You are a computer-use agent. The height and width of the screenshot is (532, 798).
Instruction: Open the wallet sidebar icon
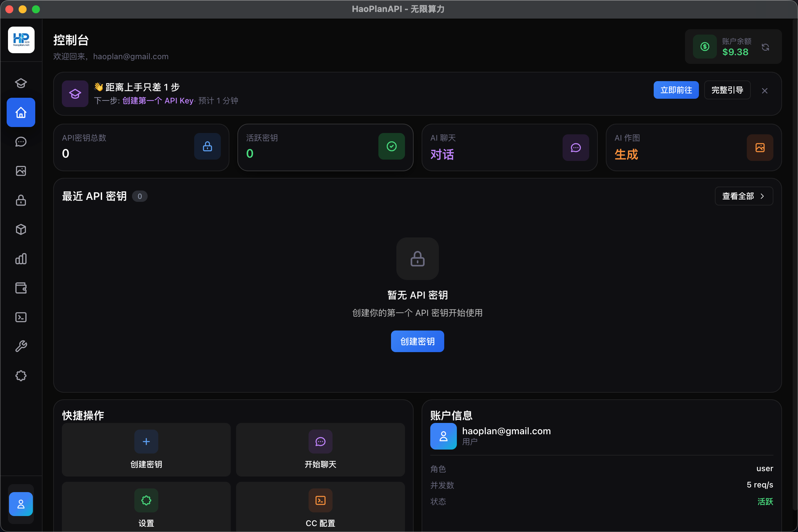point(21,288)
